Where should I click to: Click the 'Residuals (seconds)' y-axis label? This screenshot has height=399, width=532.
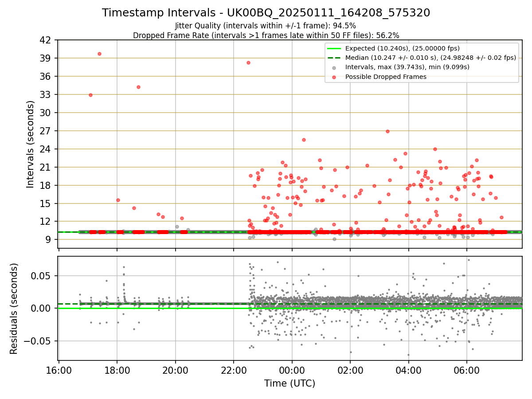pyautogui.click(x=14, y=309)
